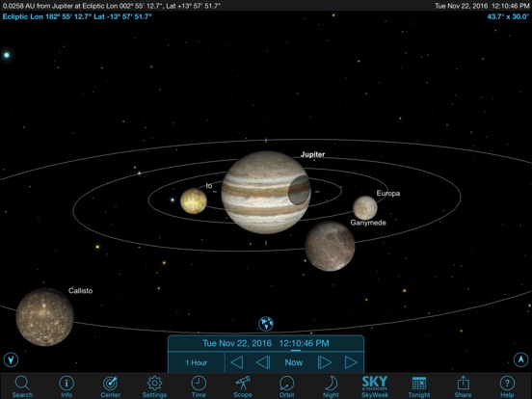Open Sky & Telescope SkyWeek
532x399 pixels.
coord(375,386)
